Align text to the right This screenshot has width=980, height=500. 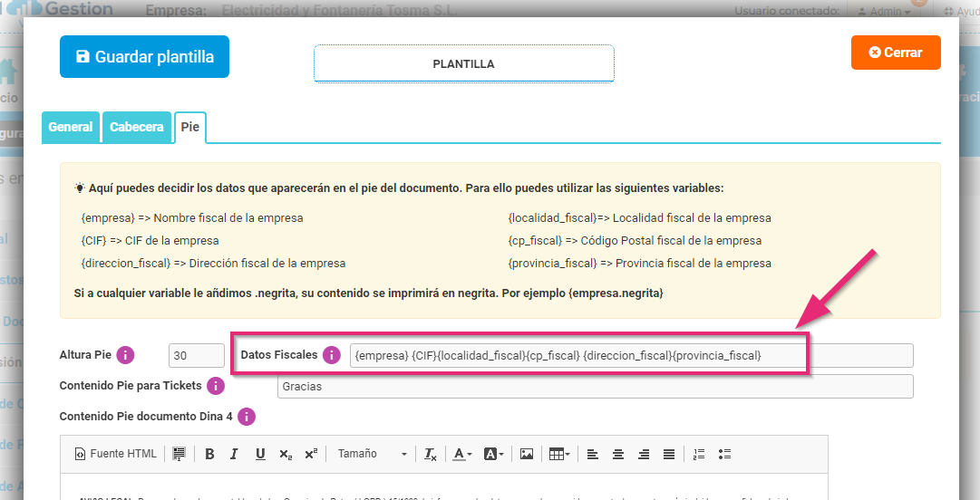point(644,454)
